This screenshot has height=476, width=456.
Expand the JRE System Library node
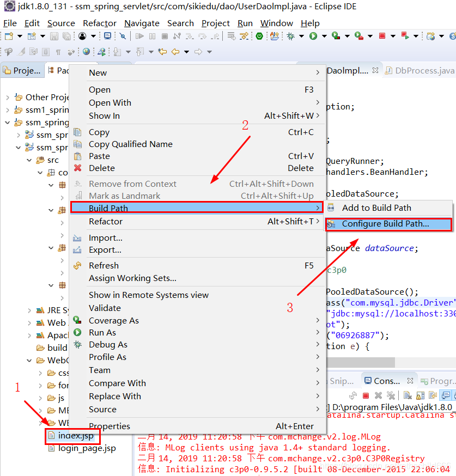click(x=29, y=310)
